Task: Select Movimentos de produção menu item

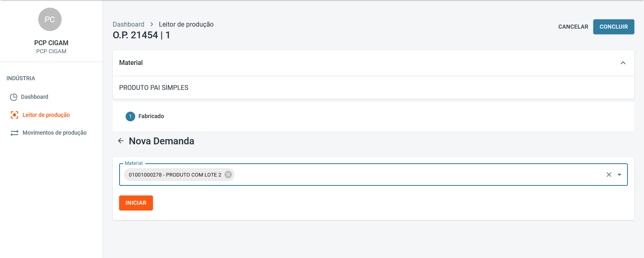Action: [54, 133]
